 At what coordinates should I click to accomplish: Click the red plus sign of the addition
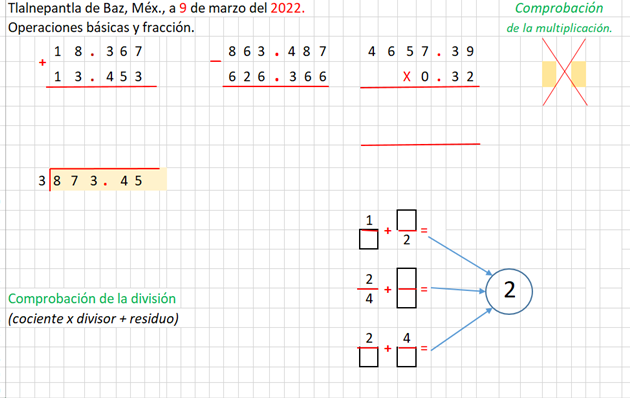[42, 63]
